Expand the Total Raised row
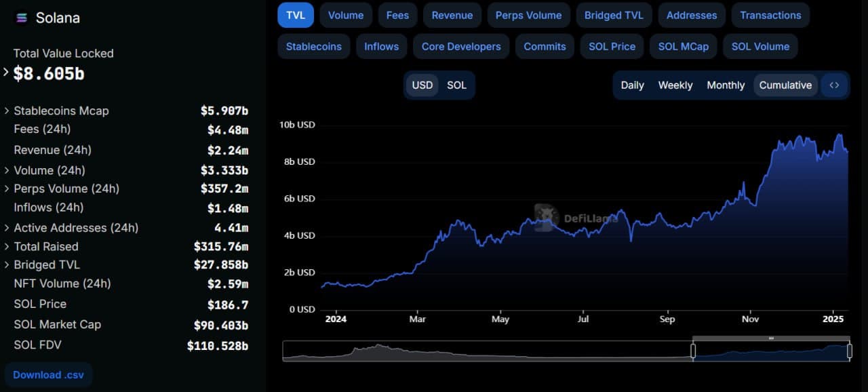The height and width of the screenshot is (392, 868). [x=7, y=246]
